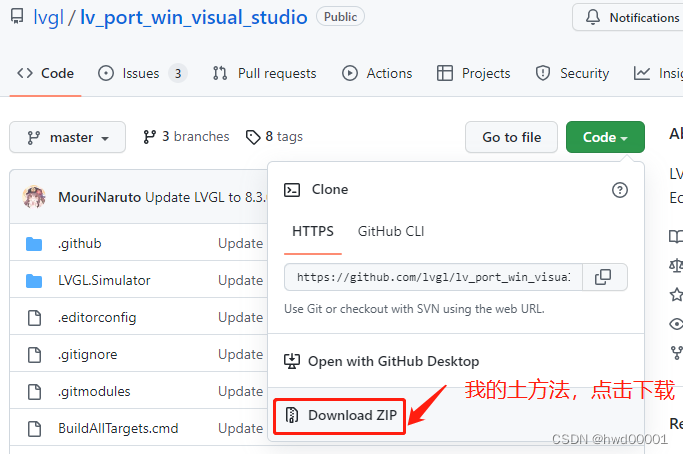The image size is (683, 454).
Task: Click Open with GitHub Desktop
Action: tap(382, 361)
